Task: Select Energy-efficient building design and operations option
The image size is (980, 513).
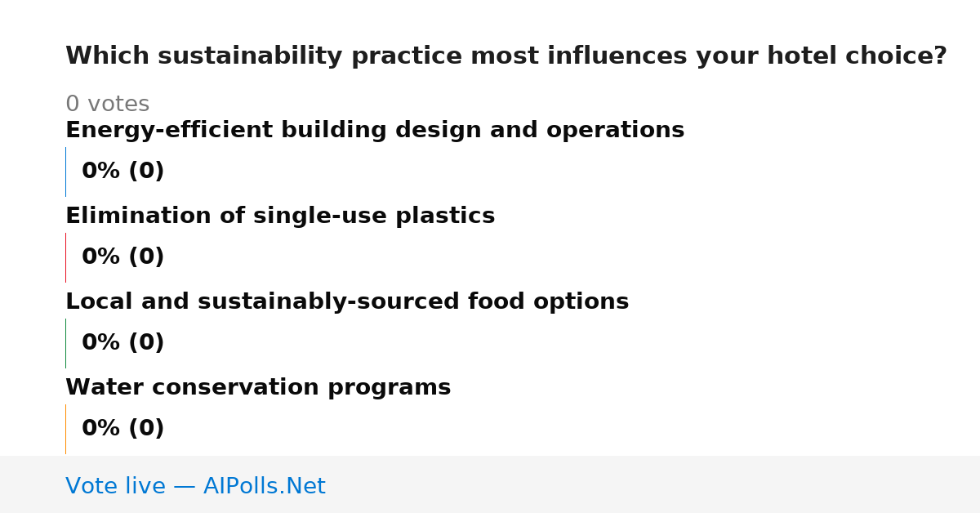Action: tap(375, 131)
